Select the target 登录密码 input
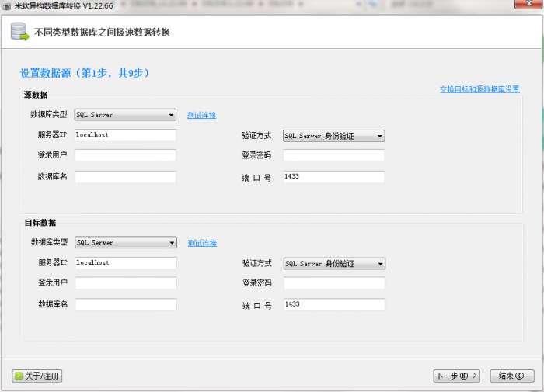The height and width of the screenshot is (392, 544). (333, 283)
